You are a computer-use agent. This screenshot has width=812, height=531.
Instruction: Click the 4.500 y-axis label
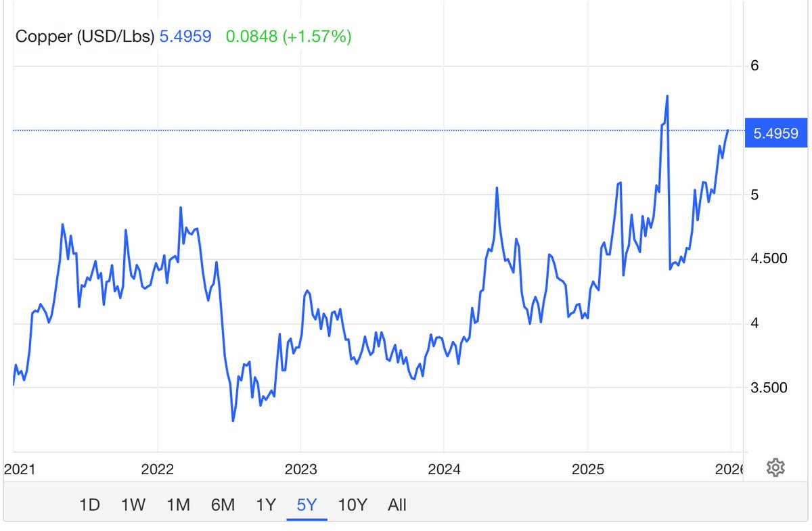(x=769, y=258)
